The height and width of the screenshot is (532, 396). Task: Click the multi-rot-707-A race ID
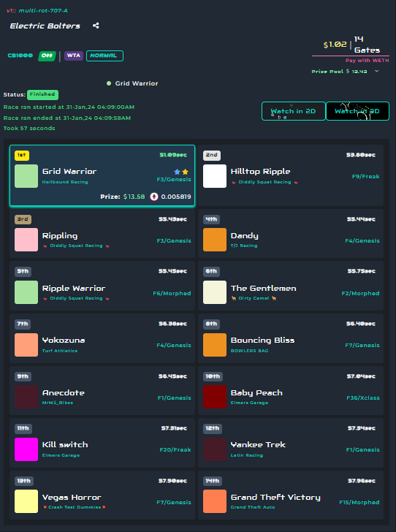coord(43,10)
